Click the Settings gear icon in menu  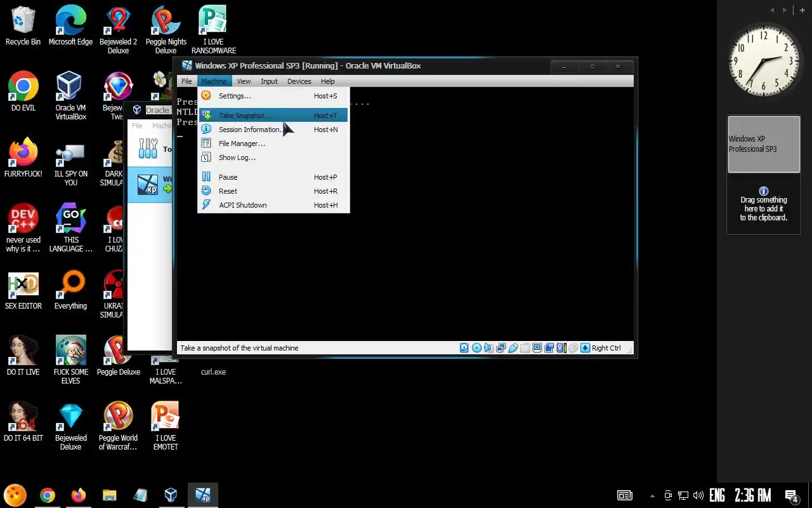point(206,96)
